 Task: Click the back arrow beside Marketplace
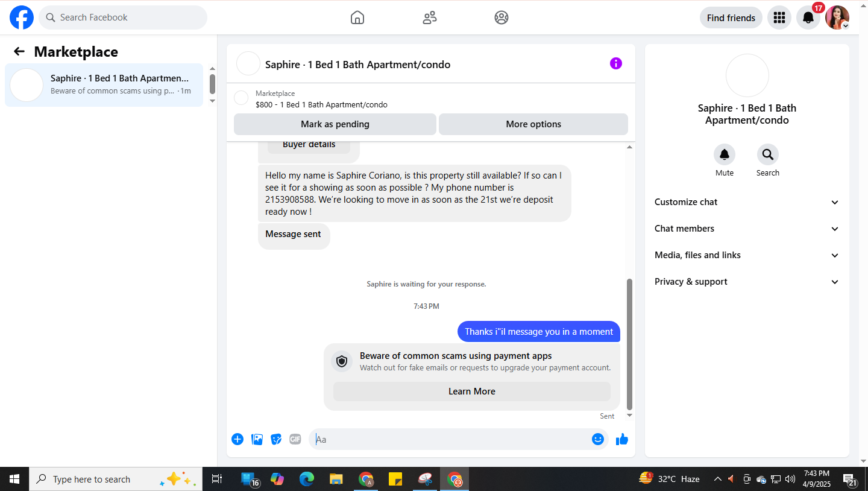click(x=19, y=52)
